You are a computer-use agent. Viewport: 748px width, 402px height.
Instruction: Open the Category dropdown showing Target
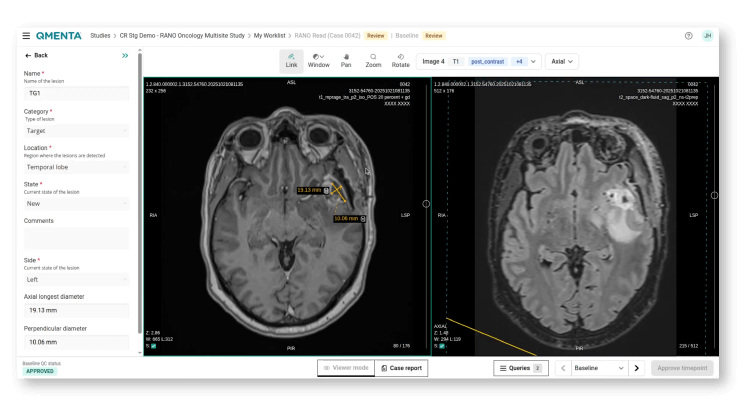[x=77, y=130]
